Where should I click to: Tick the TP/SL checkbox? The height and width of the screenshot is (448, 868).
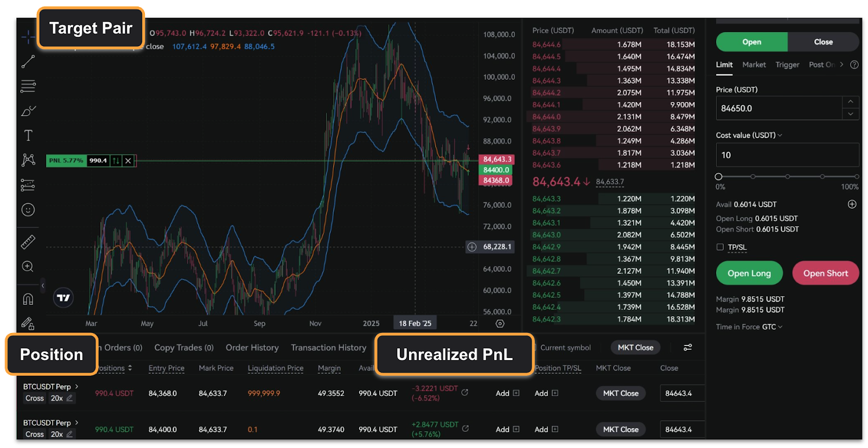point(720,247)
